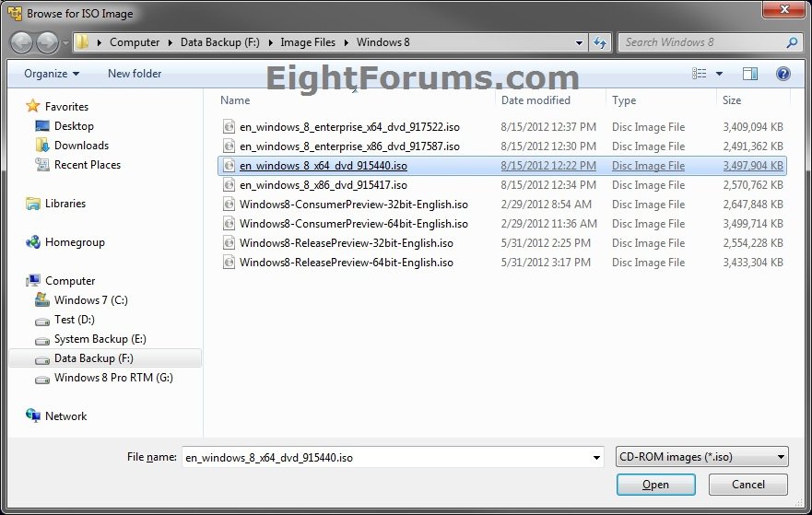Refresh the Windows 8 folder view
The image size is (812, 515).
600,42
